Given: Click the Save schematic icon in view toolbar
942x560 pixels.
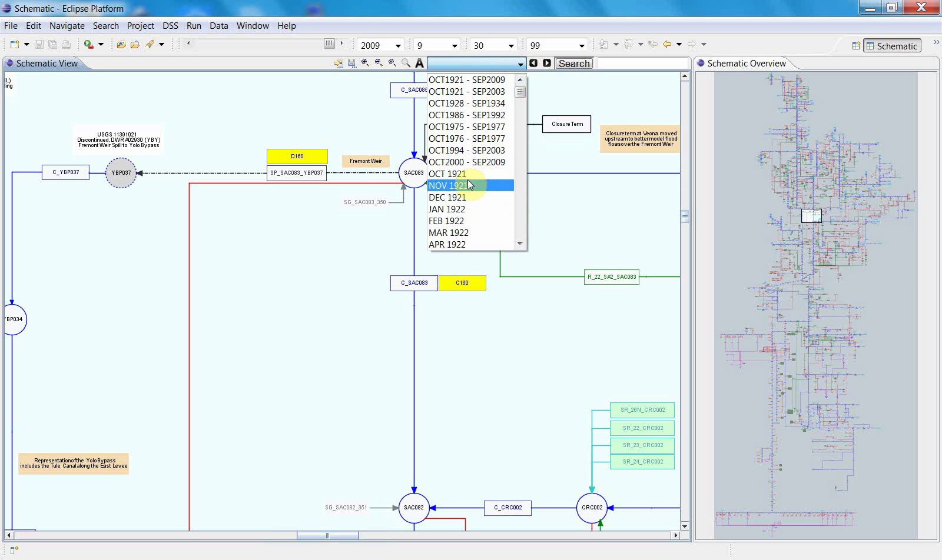Looking at the screenshot, I should click(351, 63).
